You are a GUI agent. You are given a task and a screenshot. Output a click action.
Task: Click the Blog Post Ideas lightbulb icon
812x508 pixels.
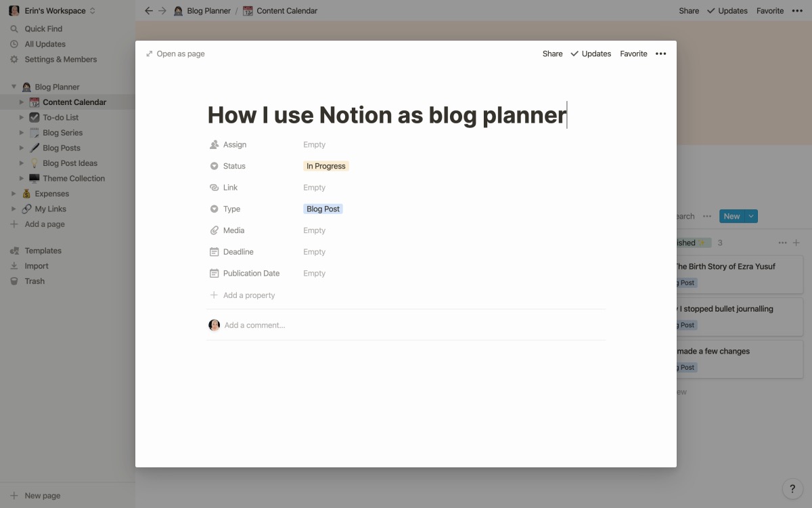click(35, 163)
